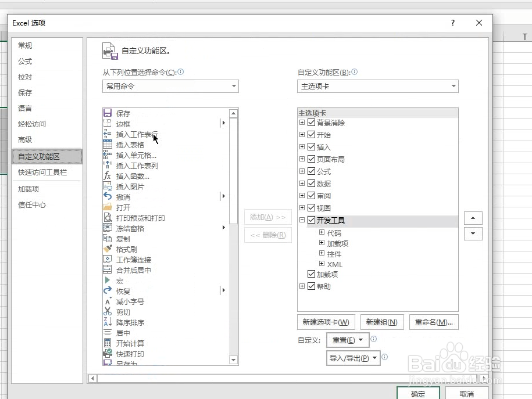Select the 边框 borders command icon
Screen dimensions: 532x399
click(108, 123)
